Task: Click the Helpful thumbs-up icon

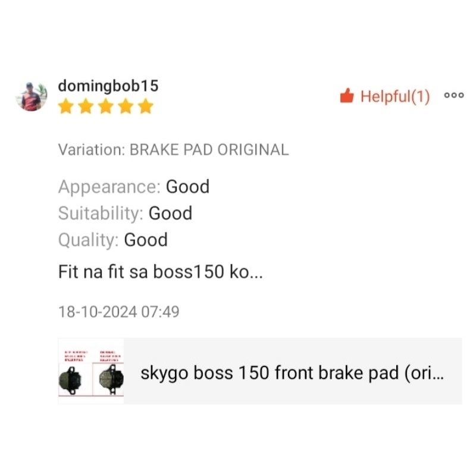Action: [x=347, y=96]
